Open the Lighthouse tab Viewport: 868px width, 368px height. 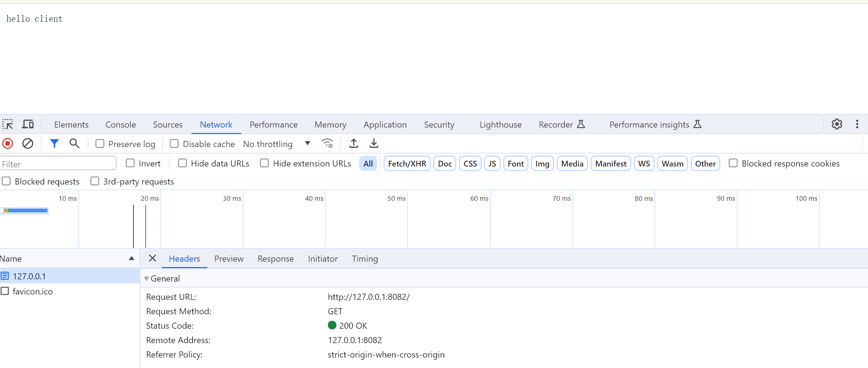(x=501, y=124)
